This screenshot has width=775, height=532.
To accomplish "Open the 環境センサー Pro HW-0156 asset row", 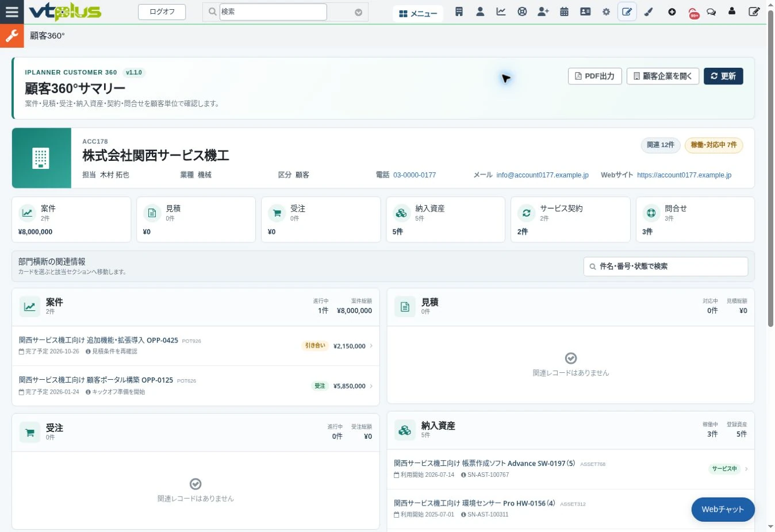I will tap(570, 508).
